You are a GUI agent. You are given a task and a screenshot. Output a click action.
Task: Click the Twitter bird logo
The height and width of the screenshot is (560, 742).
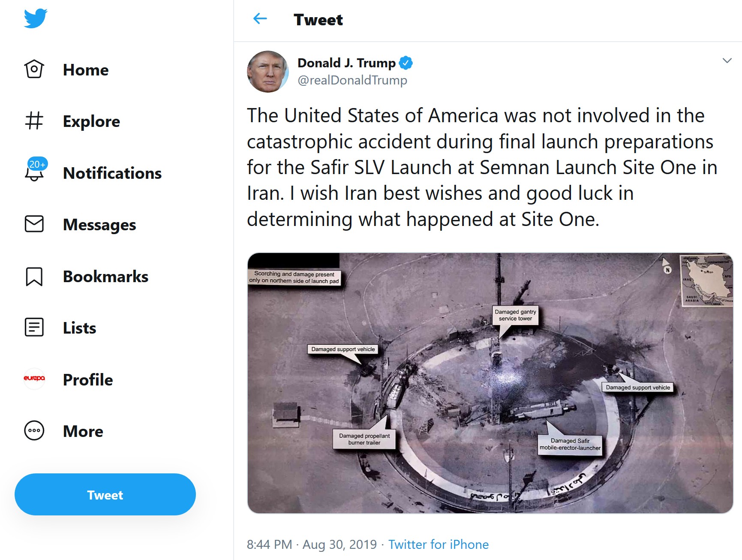click(36, 18)
